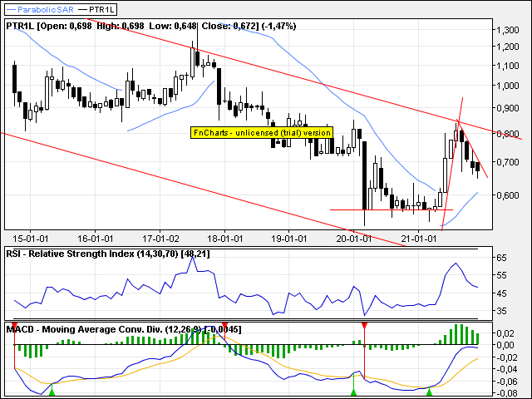Click the 17-01-02 date label
Image resolution: width=532 pixels, height=399 pixels.
pos(160,239)
